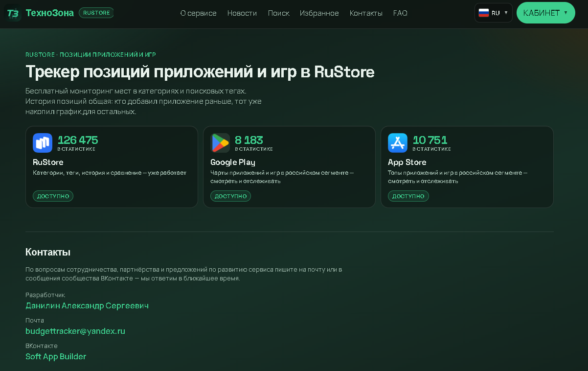Click the ТехноЗона T3 logo icon
Screen dimensions: 588x371
click(13, 13)
